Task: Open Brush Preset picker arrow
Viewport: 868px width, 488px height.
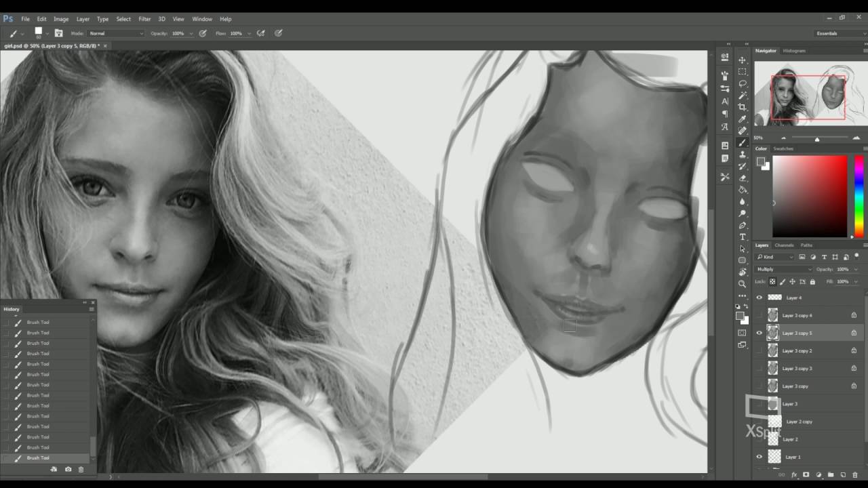Action: pyautogui.click(x=48, y=33)
